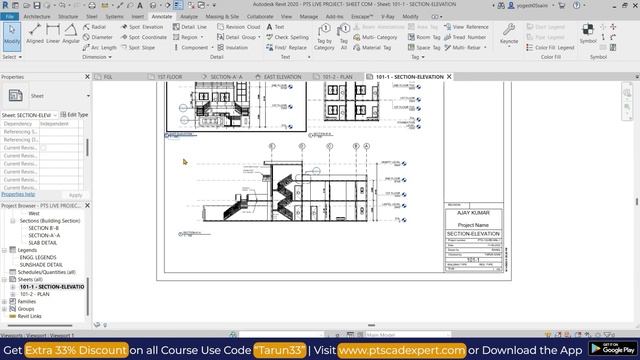Viewport: 640px width, 360px height.
Task: Place a Spot Slope
Action: (x=138, y=48)
